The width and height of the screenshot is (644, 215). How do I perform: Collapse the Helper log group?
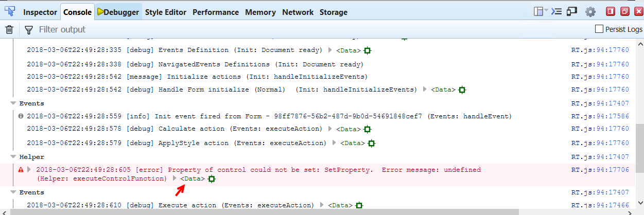coord(13,157)
